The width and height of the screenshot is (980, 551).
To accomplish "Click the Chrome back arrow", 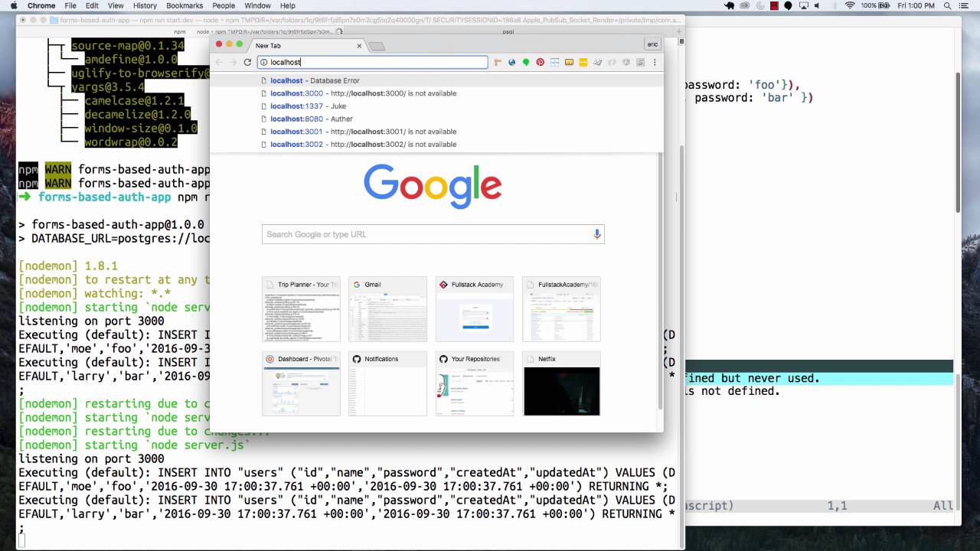I will tap(219, 62).
